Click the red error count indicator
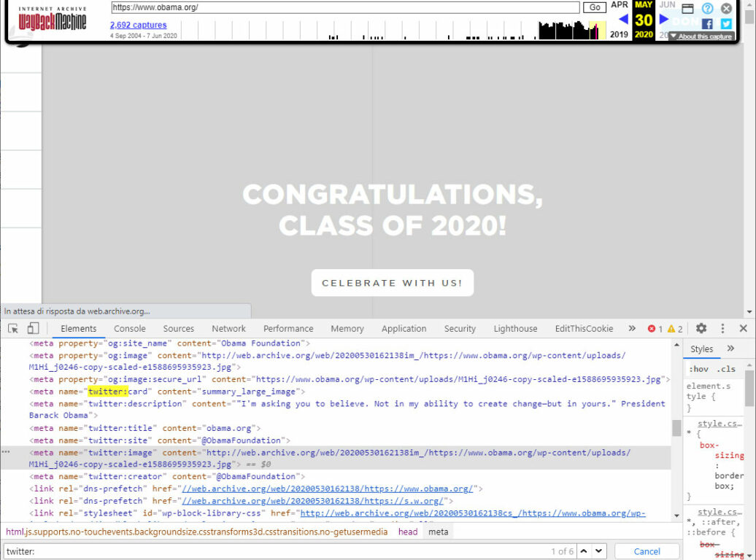Screen dimensions: 756x560 coord(655,329)
